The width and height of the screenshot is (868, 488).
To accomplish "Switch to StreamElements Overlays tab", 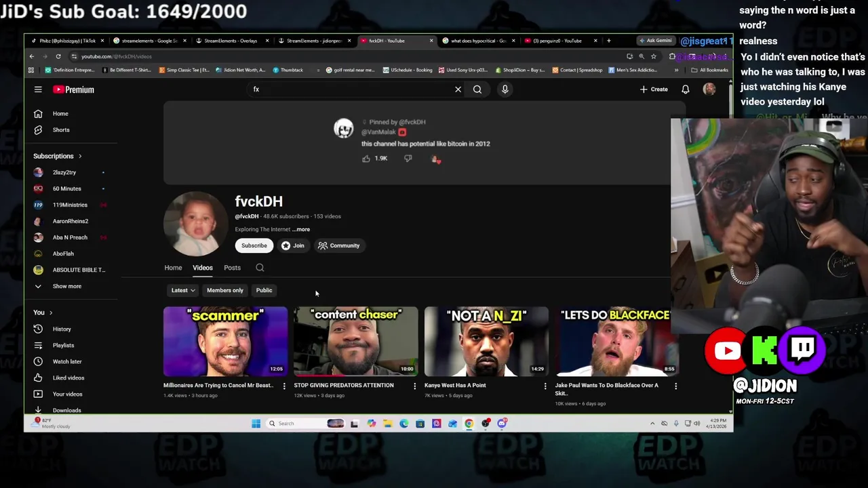I will (x=231, y=41).
